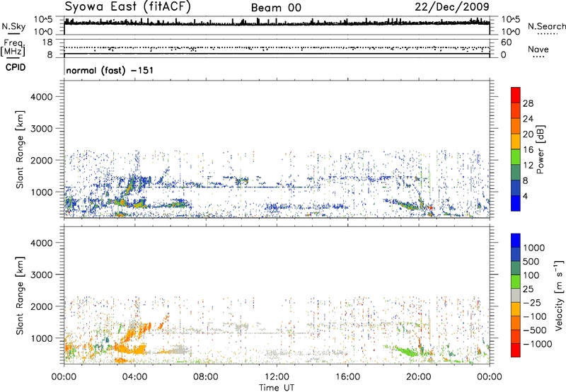The height and width of the screenshot is (392, 566).
Task: Click the '60' Nave axis tick label
Action: (506, 42)
